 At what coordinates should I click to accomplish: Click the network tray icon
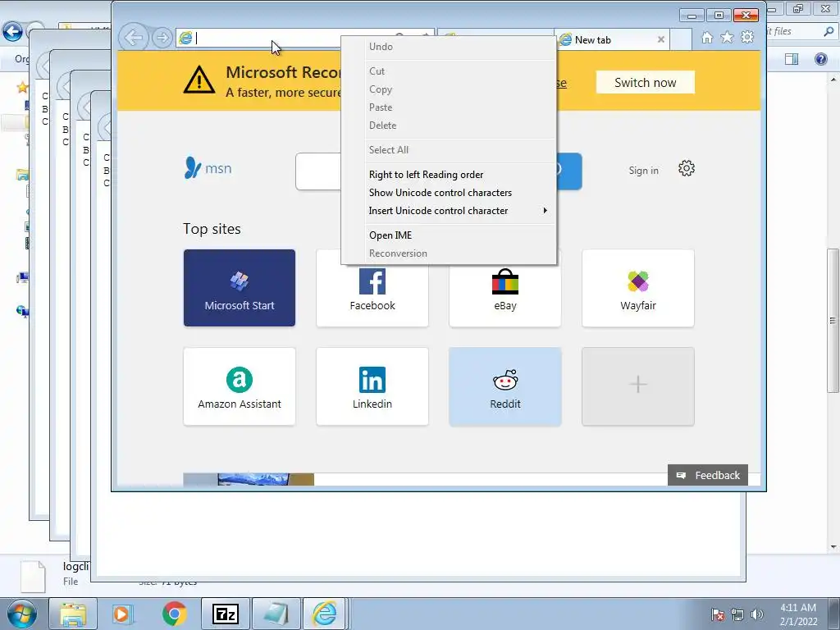point(737,614)
